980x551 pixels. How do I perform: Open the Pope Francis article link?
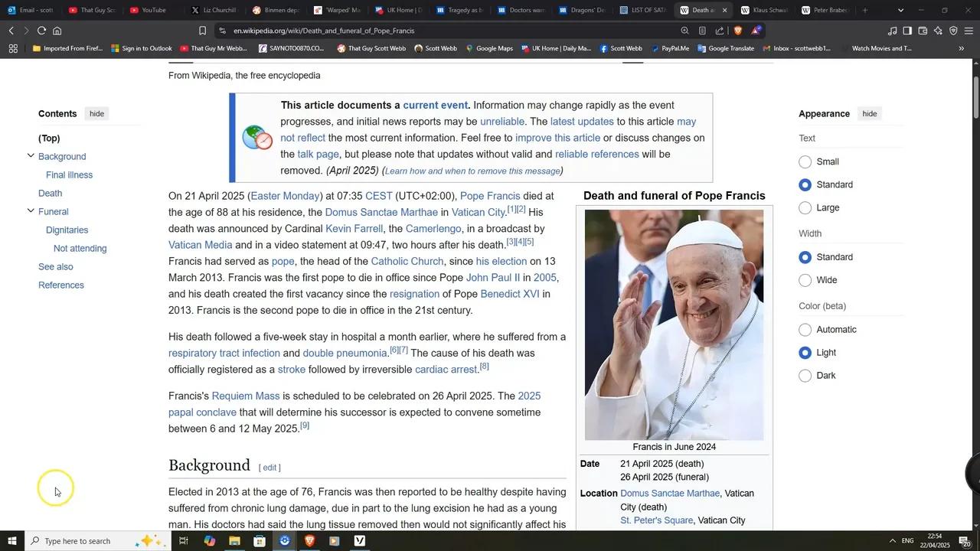(490, 196)
